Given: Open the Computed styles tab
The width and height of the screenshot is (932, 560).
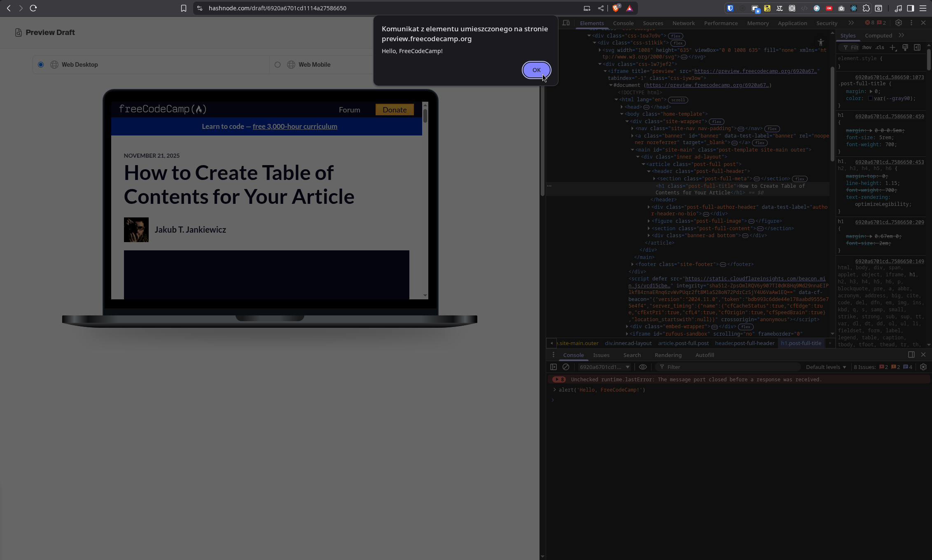Looking at the screenshot, I should point(878,35).
